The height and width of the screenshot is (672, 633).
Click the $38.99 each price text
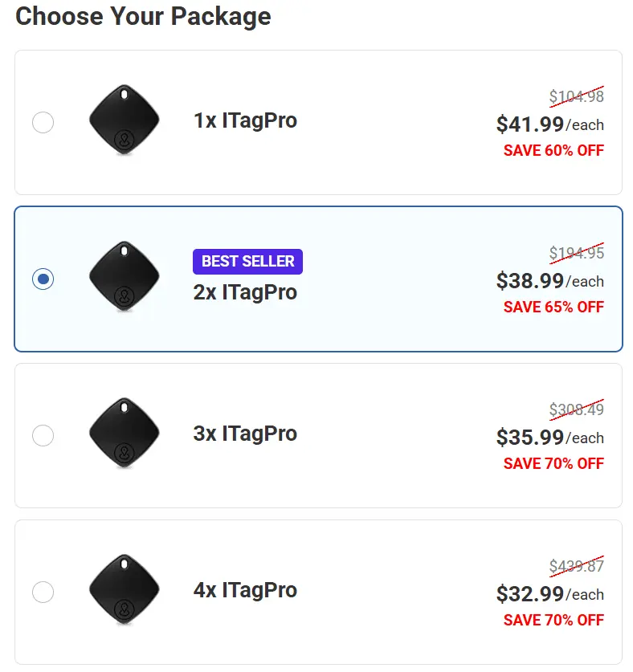point(551,282)
